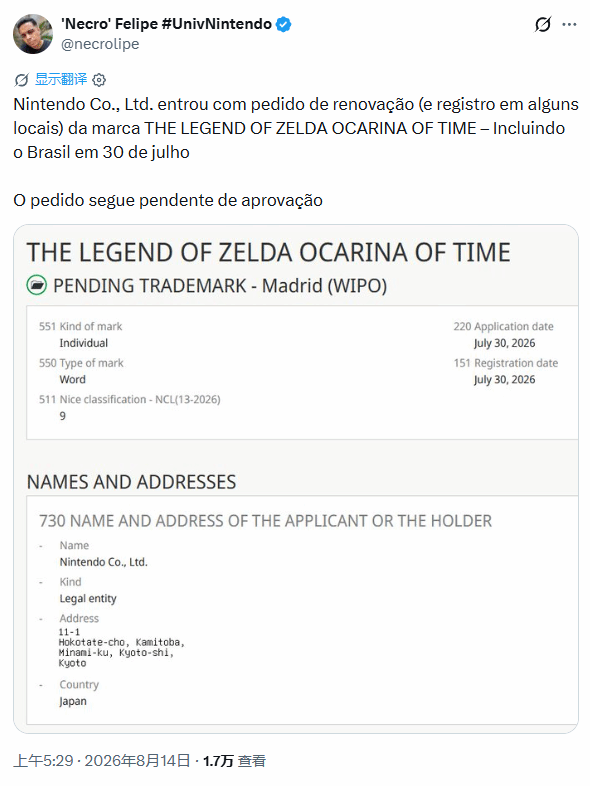Open Necro Felipe's profile avatar

[x=33, y=34]
